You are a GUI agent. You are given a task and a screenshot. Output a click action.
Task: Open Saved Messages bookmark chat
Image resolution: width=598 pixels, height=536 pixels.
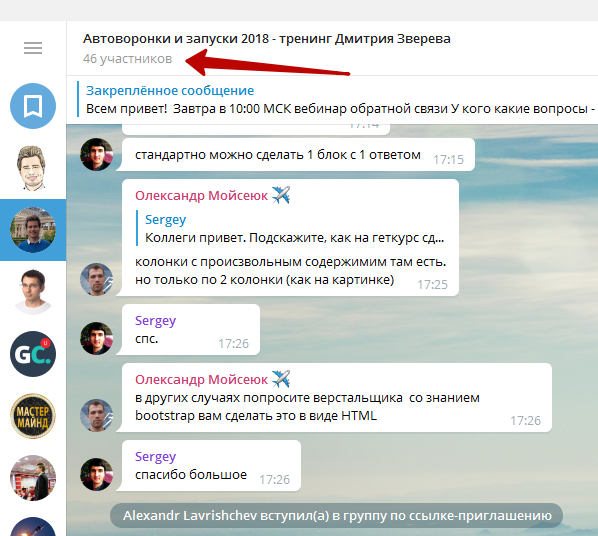[x=33, y=106]
